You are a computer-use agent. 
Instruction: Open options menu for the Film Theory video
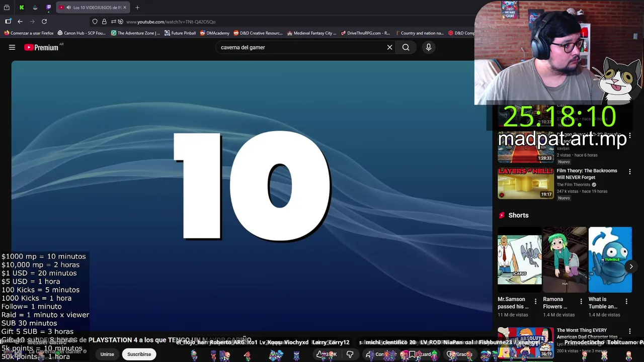click(x=629, y=171)
